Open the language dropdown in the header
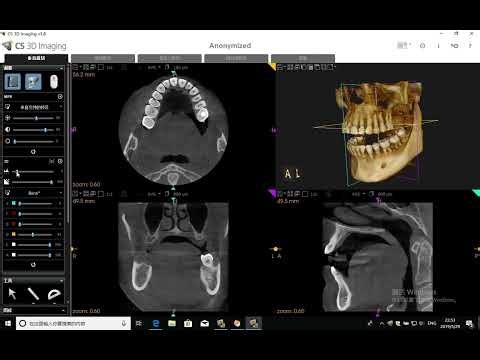This screenshot has height=360, width=480. (404, 45)
